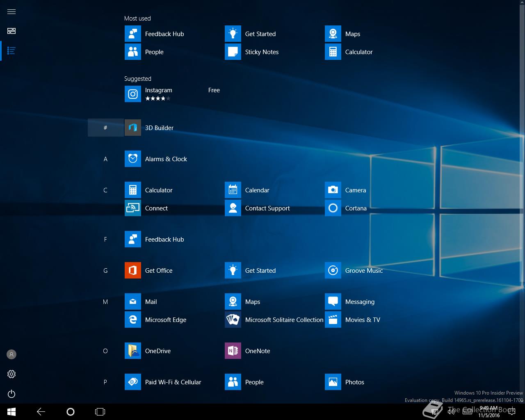Open the volume icon in system tray

pyautogui.click(x=451, y=412)
